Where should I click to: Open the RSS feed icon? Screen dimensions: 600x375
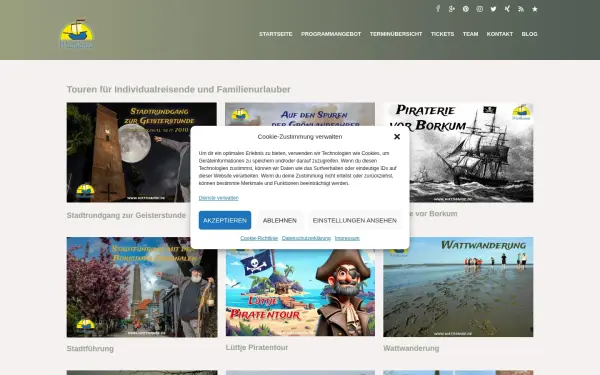point(521,9)
